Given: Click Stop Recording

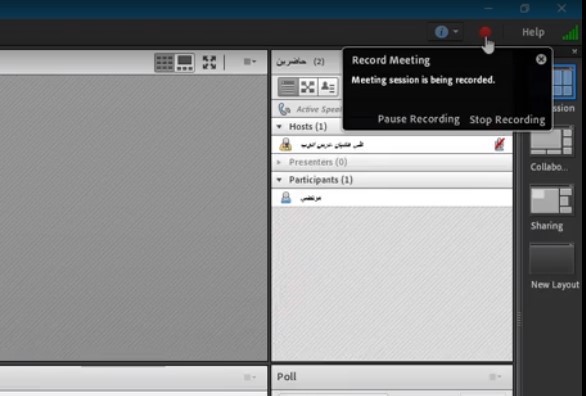Looking at the screenshot, I should [507, 120].
